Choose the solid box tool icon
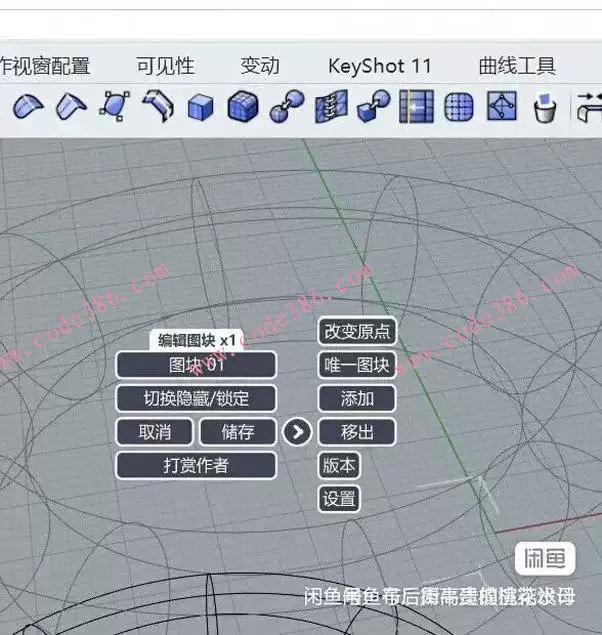Screen dimensions: 602x635 point(200,107)
